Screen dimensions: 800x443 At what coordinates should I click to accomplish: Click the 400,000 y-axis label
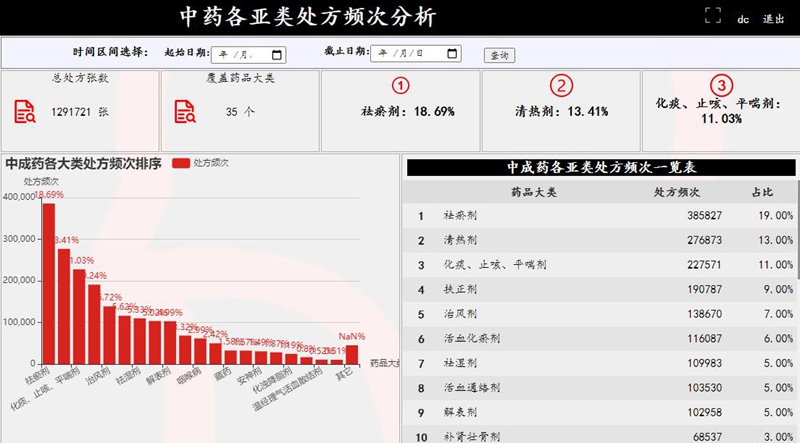[x=19, y=197]
